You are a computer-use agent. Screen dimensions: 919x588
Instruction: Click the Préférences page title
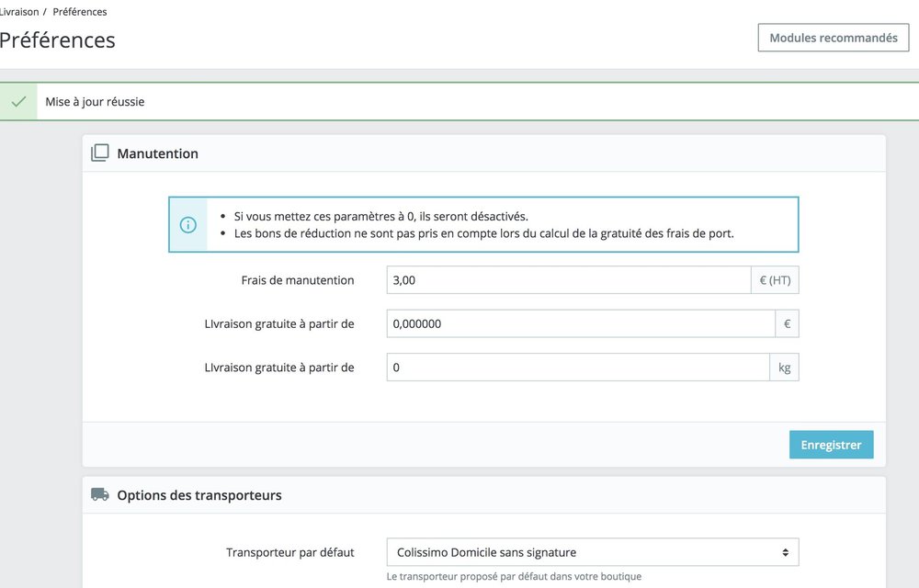(x=57, y=40)
